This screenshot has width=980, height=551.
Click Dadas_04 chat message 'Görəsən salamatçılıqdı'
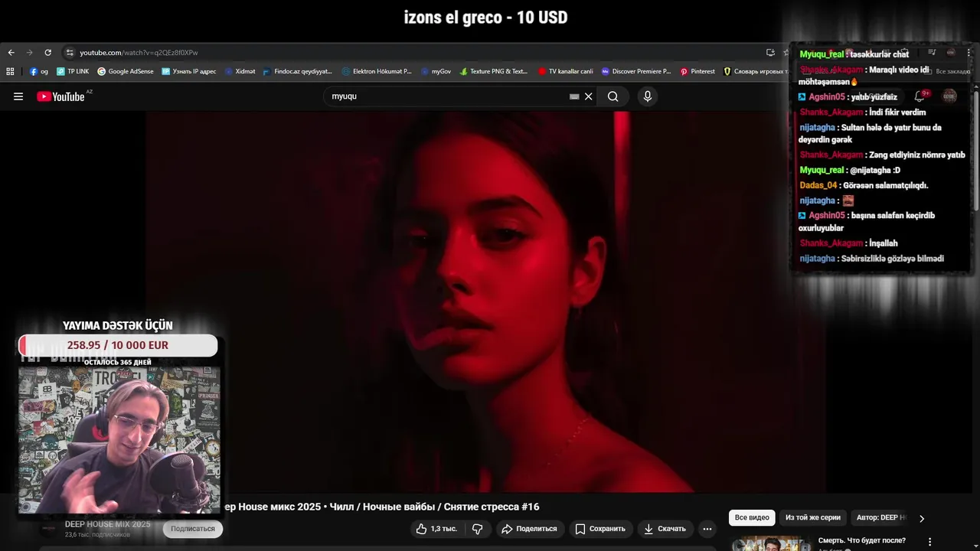click(864, 185)
